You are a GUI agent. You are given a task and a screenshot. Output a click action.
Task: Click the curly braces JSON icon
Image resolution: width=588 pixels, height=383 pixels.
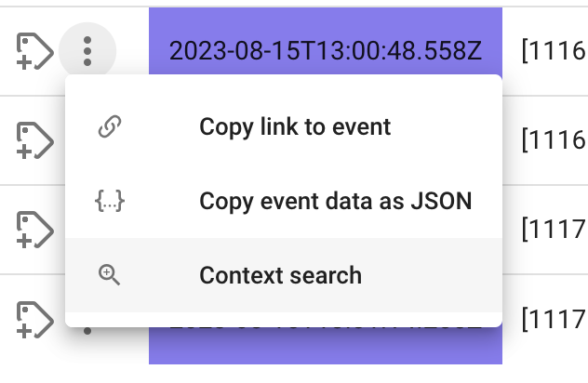[x=110, y=201]
